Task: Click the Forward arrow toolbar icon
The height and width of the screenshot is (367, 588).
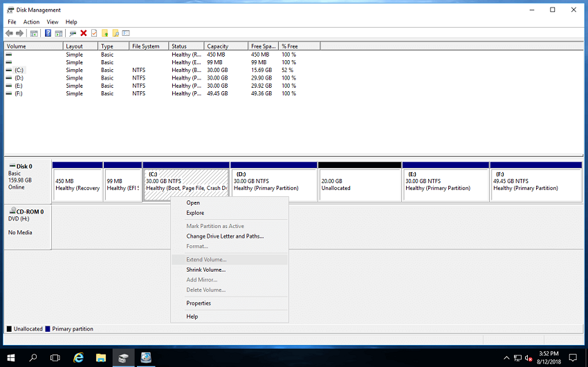Action: coord(19,33)
